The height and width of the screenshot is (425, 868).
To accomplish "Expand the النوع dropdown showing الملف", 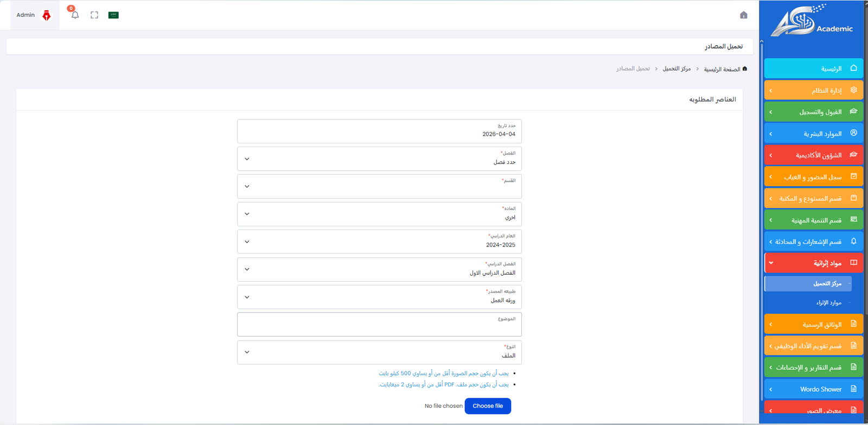I will coord(379,352).
